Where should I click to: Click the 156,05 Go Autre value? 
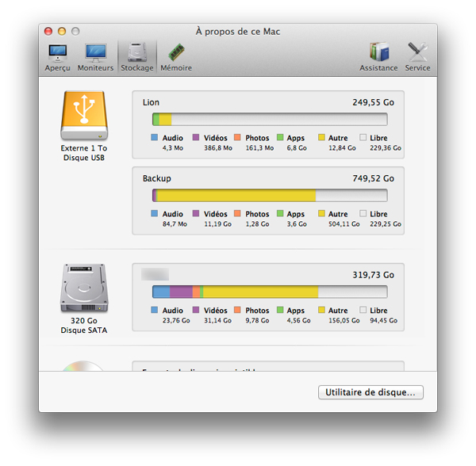[344, 320]
